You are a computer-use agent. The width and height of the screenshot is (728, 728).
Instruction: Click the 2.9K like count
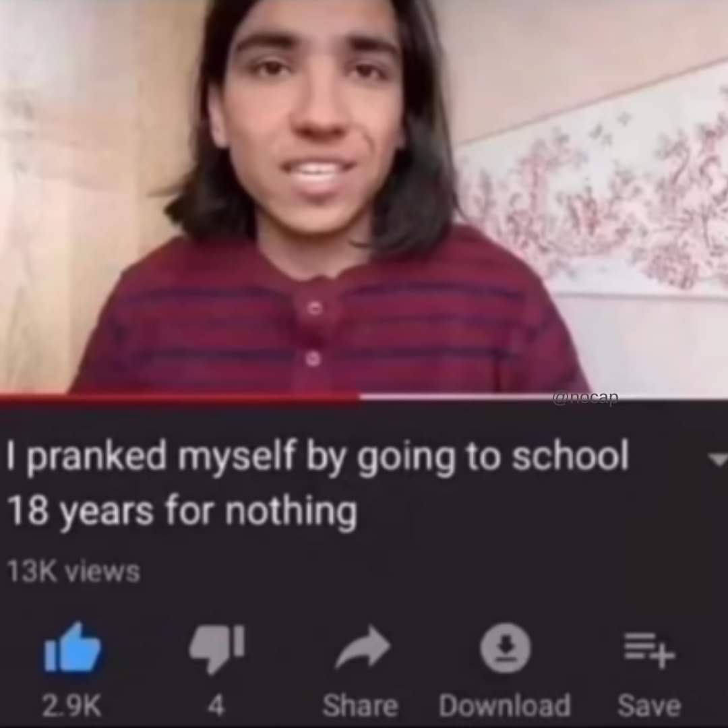pyautogui.click(x=72, y=706)
